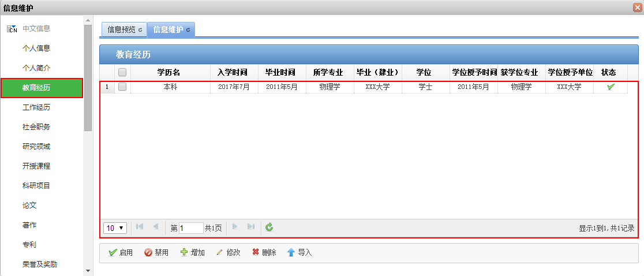Open 工作经历 in the left sidebar
Image resolution: width=644 pixels, height=276 pixels.
(x=36, y=107)
